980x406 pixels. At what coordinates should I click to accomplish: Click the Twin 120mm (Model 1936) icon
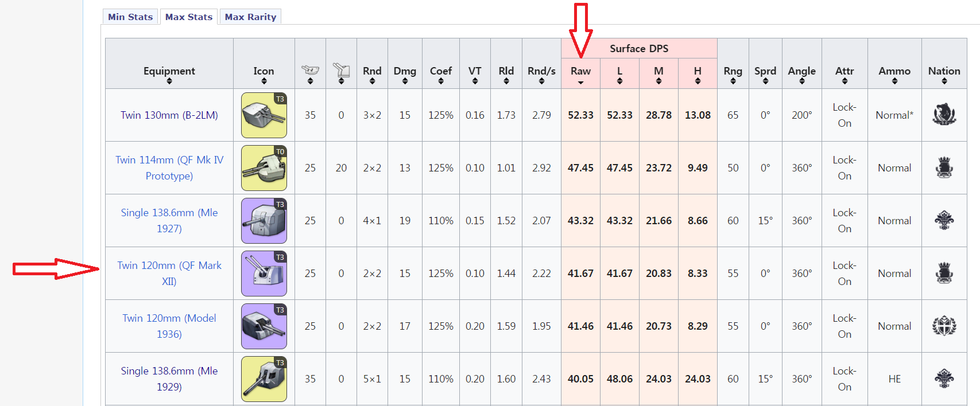[x=264, y=326]
